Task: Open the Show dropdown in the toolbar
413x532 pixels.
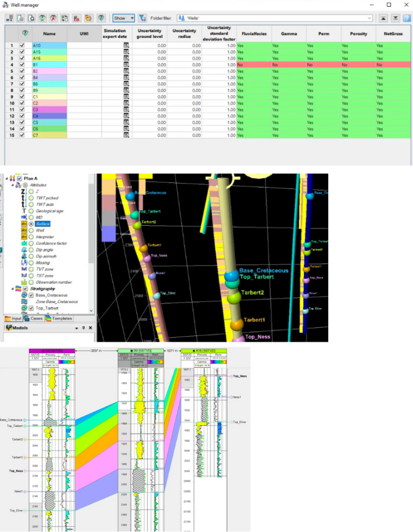Action: coord(123,18)
